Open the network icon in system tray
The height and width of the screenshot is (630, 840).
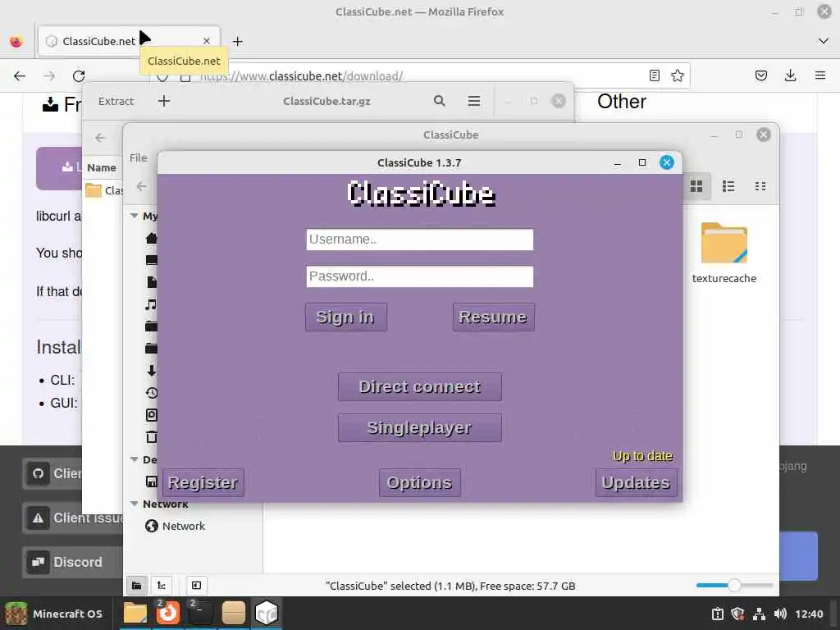[x=759, y=614]
